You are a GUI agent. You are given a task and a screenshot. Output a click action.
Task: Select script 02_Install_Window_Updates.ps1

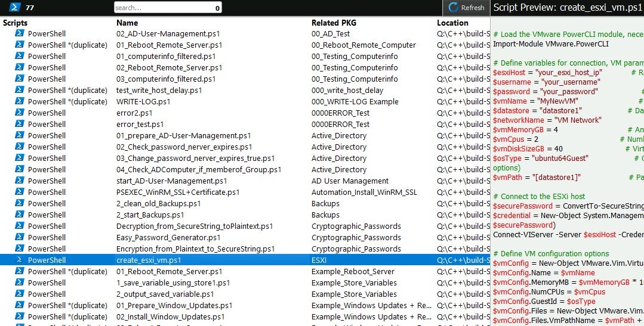point(171,316)
